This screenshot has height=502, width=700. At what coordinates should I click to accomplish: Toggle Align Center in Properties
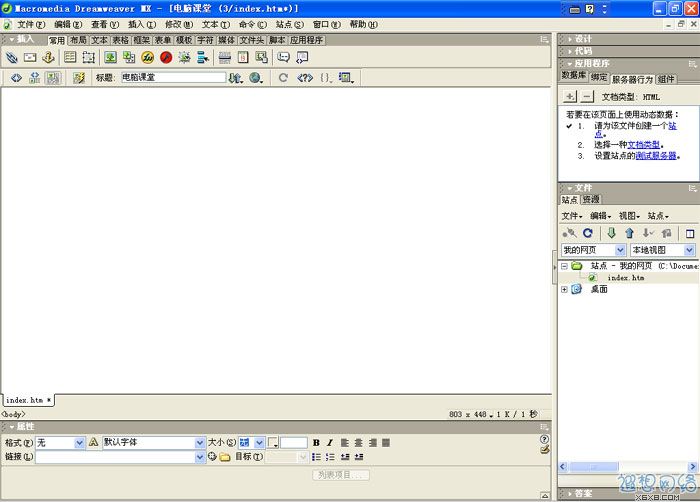[358, 443]
